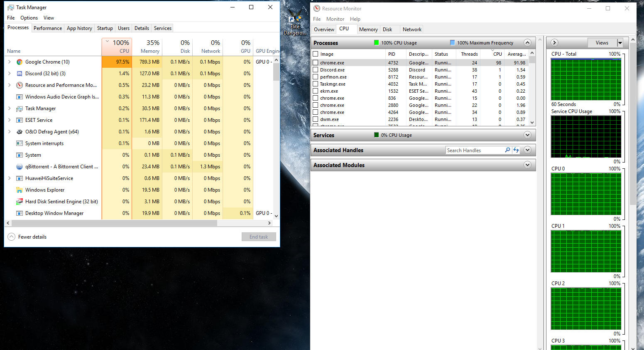The image size is (644, 350).
Task: Sort by the Memory column in Task Manager
Action: [x=147, y=47]
